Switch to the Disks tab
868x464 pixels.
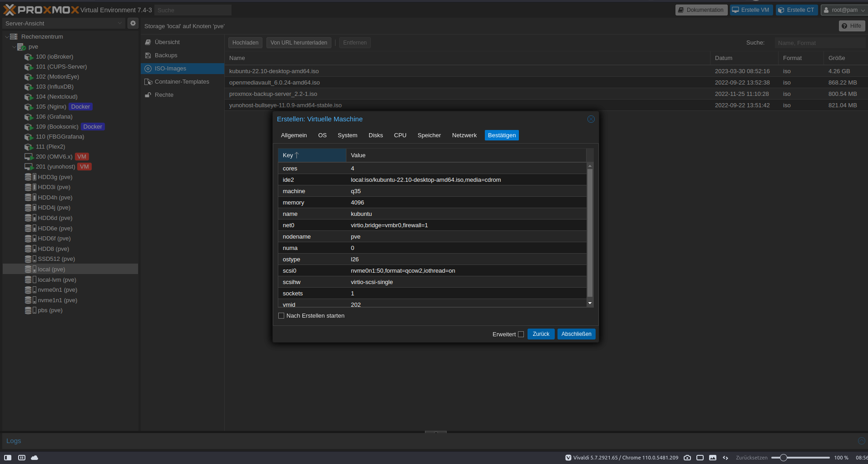point(375,135)
